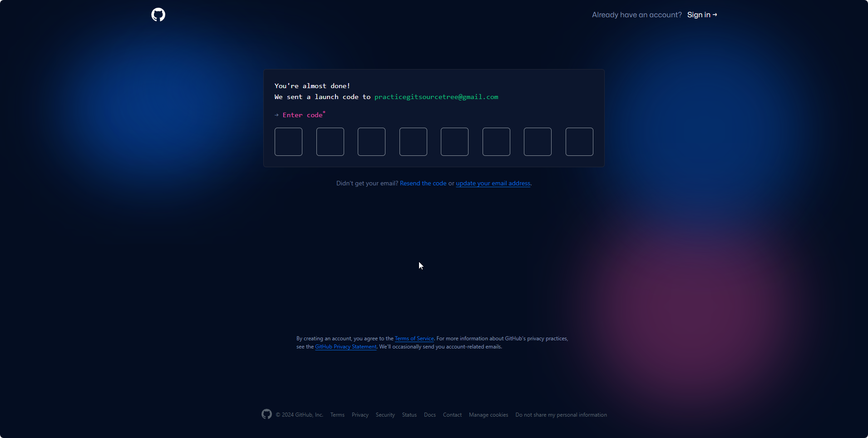Click the last launch code input box

(579, 141)
